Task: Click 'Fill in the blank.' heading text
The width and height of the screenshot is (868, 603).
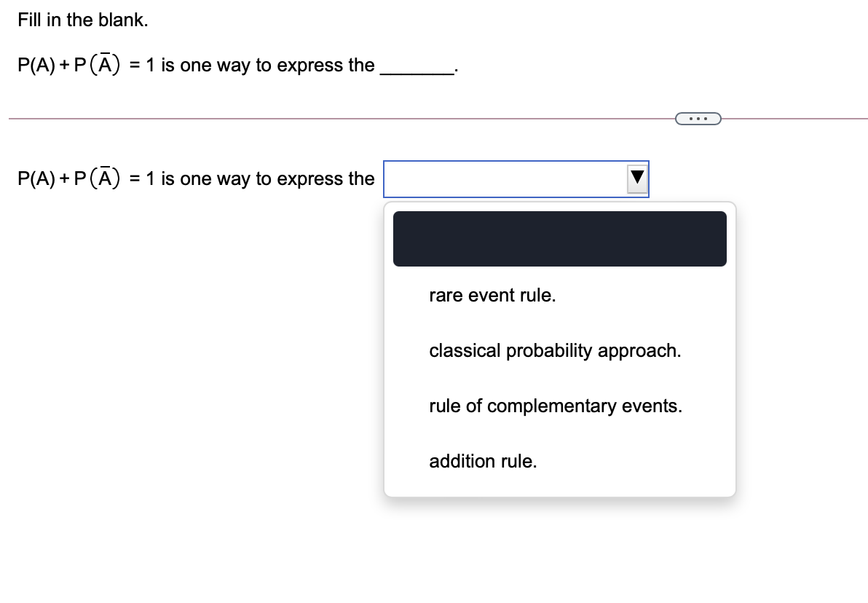Action: (82, 20)
